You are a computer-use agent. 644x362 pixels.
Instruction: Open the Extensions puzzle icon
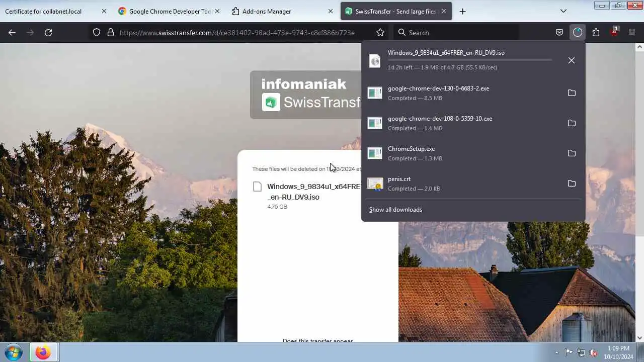596,33
